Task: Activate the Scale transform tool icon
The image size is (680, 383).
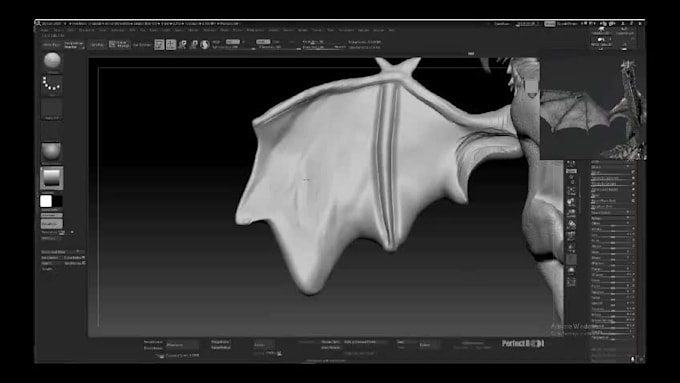Action: 194,44
